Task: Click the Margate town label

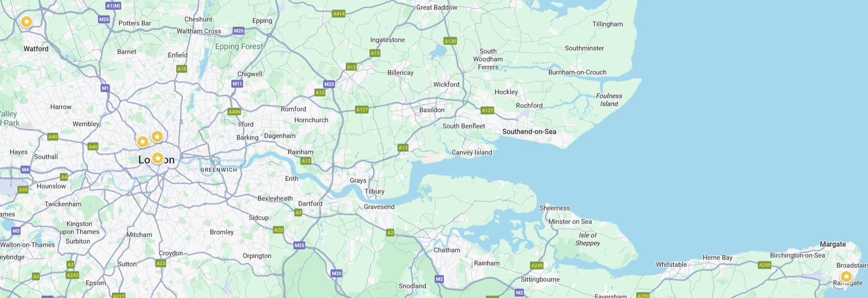Action: point(833,244)
